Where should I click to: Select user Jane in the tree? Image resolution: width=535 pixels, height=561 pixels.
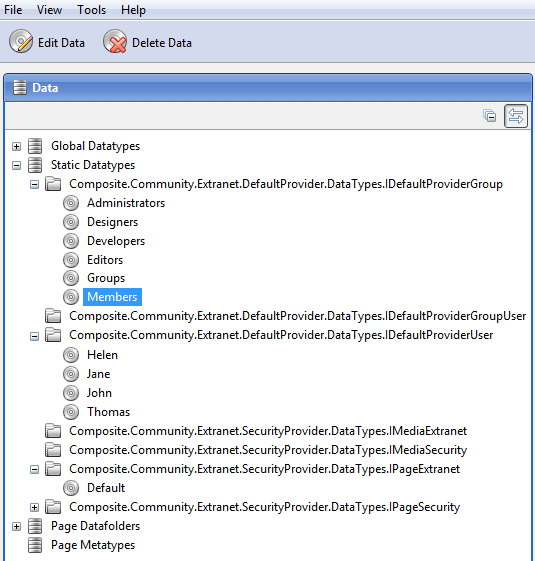[98, 374]
